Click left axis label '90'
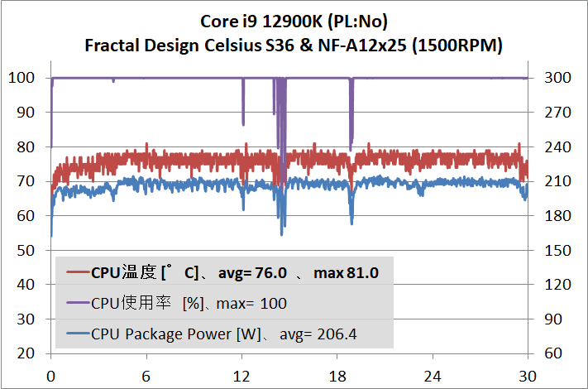Image resolution: width=588 pixels, height=389 pixels. coord(26,113)
